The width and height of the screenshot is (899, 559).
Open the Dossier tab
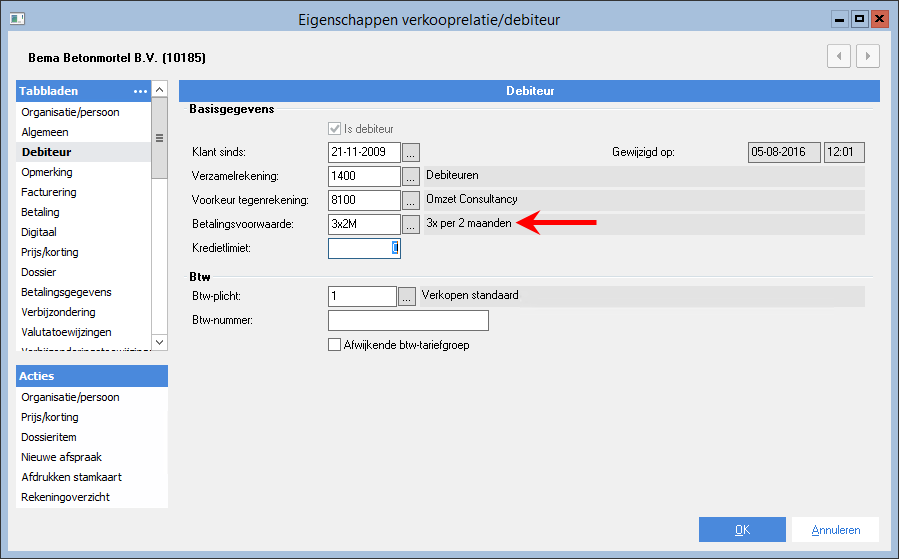coord(84,272)
